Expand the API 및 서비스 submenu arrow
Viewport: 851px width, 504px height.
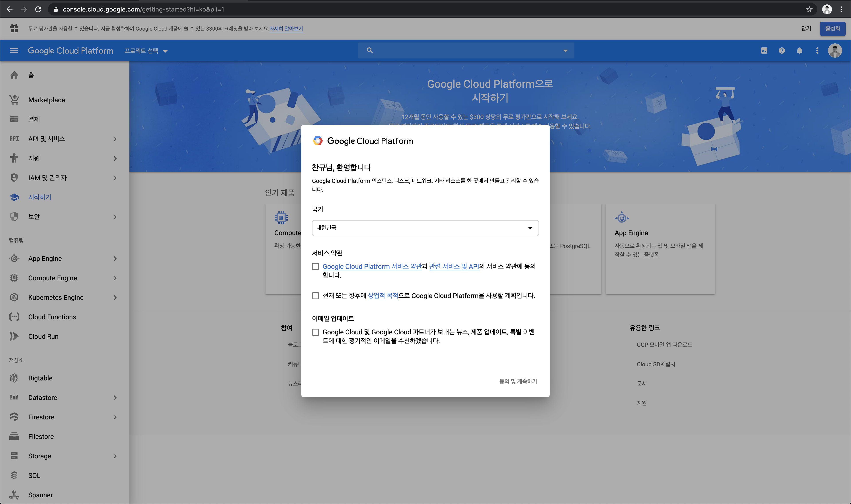coord(115,139)
